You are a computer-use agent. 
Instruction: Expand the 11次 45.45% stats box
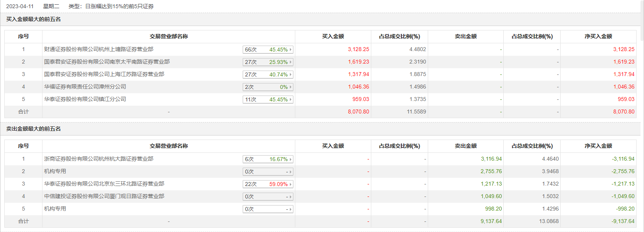click(268, 99)
